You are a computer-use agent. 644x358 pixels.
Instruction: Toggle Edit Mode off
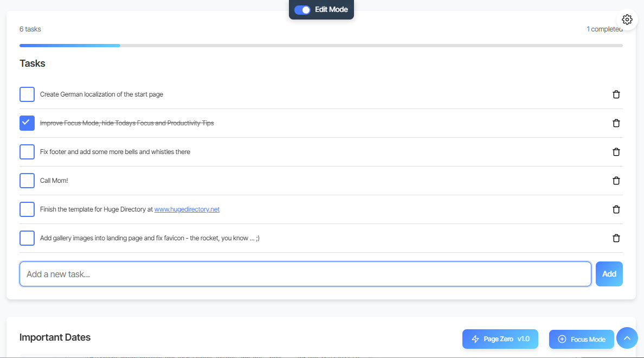(302, 10)
